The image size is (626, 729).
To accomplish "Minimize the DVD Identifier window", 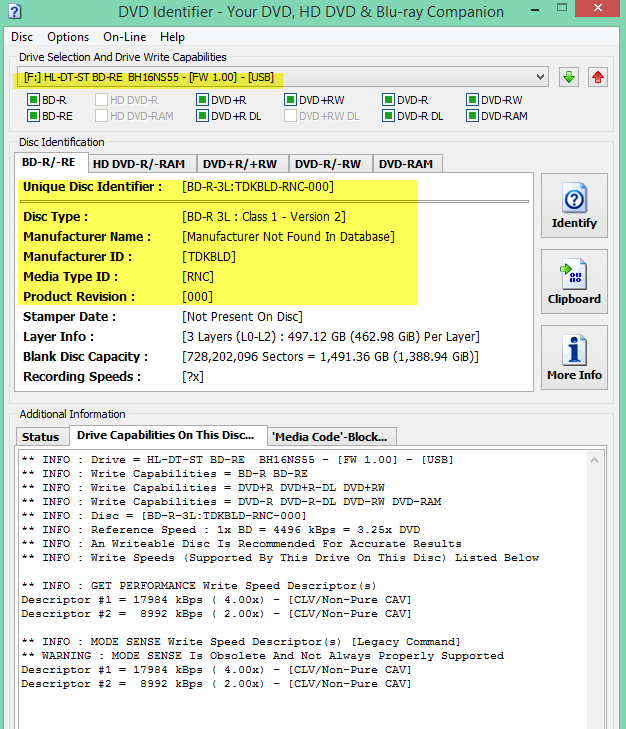I will (x=535, y=9).
